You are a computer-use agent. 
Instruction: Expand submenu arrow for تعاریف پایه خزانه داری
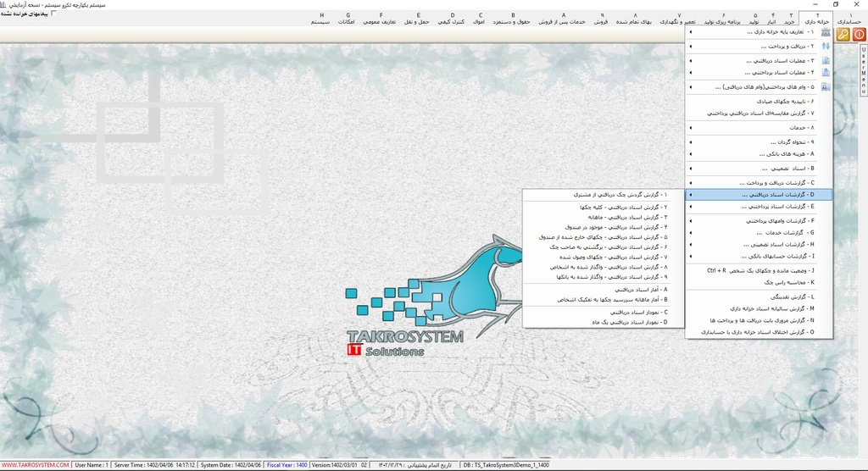[691, 32]
